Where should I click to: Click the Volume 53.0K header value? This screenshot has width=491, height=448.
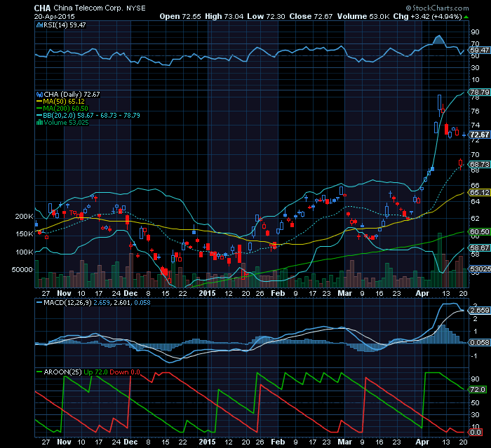pyautogui.click(x=363, y=17)
